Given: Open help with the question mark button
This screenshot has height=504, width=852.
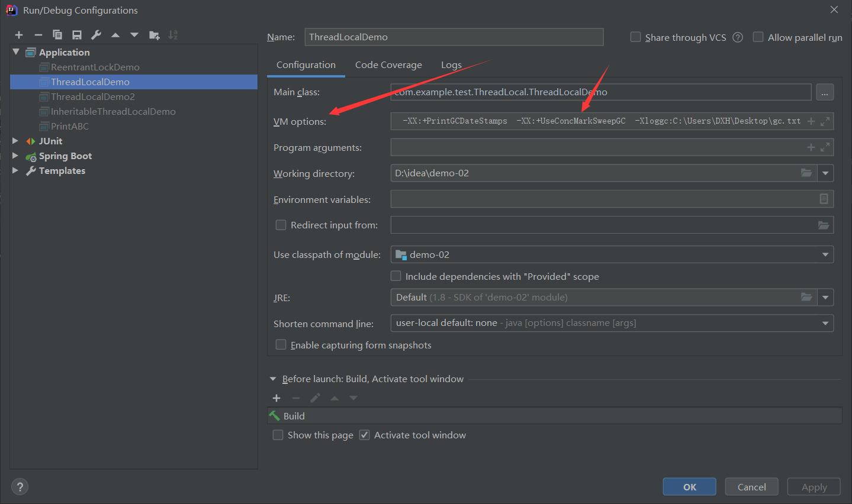Looking at the screenshot, I should [x=20, y=487].
